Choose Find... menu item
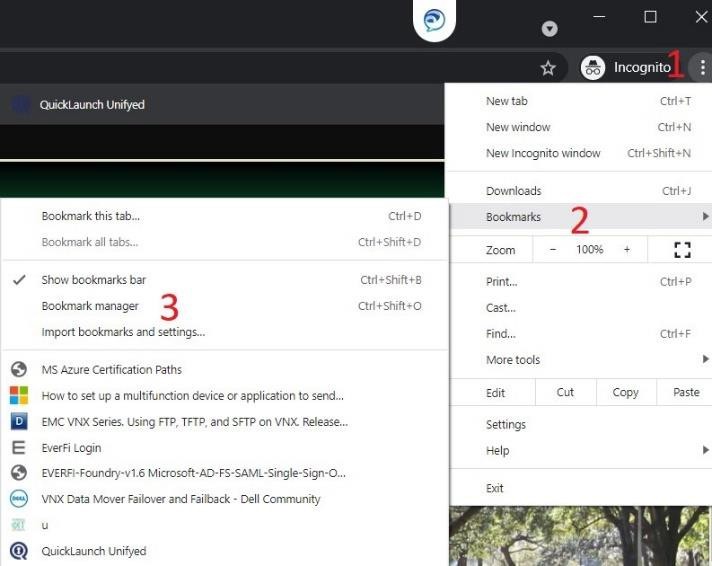 pos(581,334)
